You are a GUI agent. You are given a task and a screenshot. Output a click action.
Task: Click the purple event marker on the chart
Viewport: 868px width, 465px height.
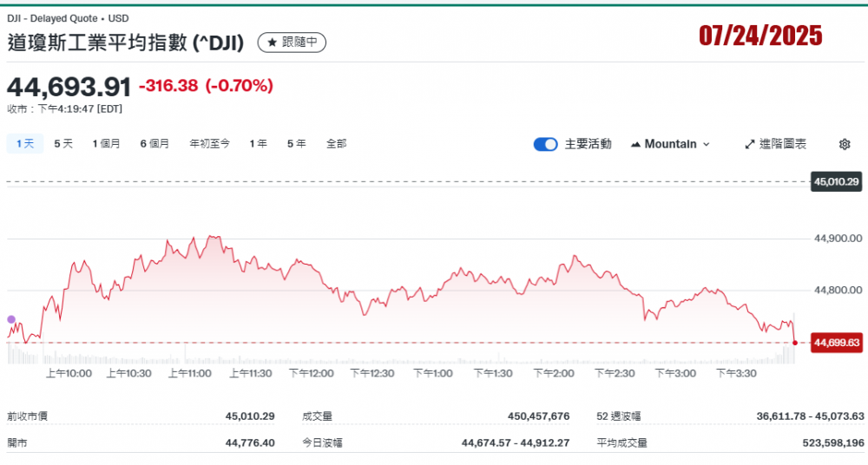pyautogui.click(x=11, y=319)
